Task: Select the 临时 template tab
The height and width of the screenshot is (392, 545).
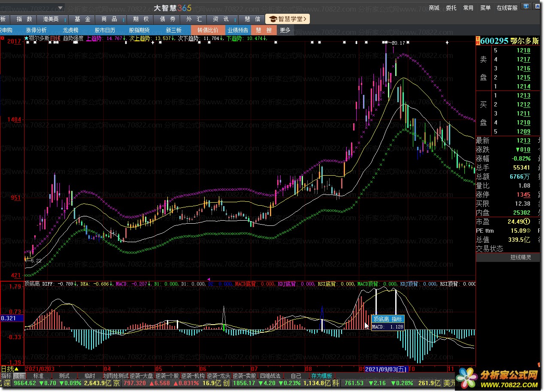Action: point(90,376)
